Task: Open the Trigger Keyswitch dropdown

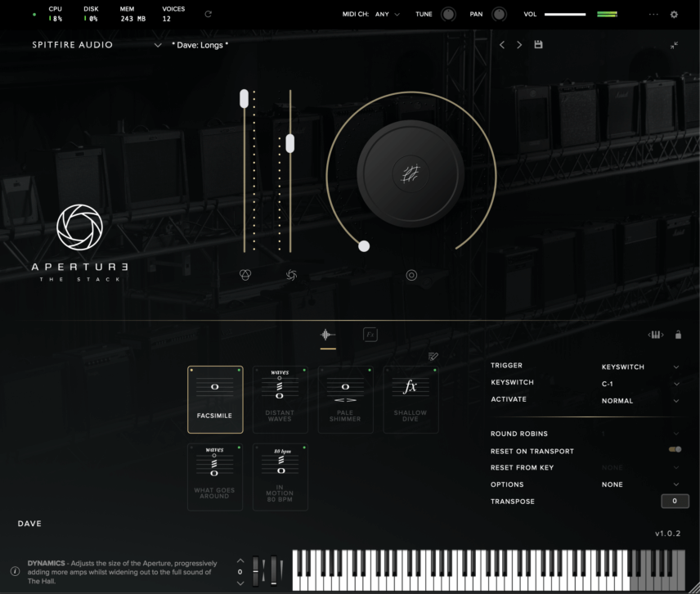Action: coord(640,367)
